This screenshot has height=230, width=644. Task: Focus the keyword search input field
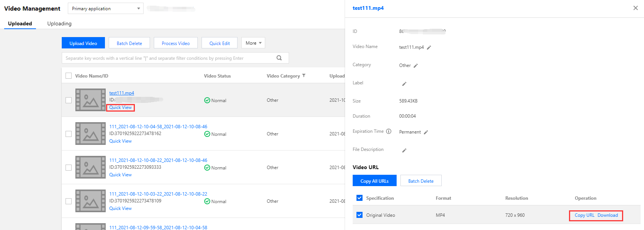coord(167,58)
